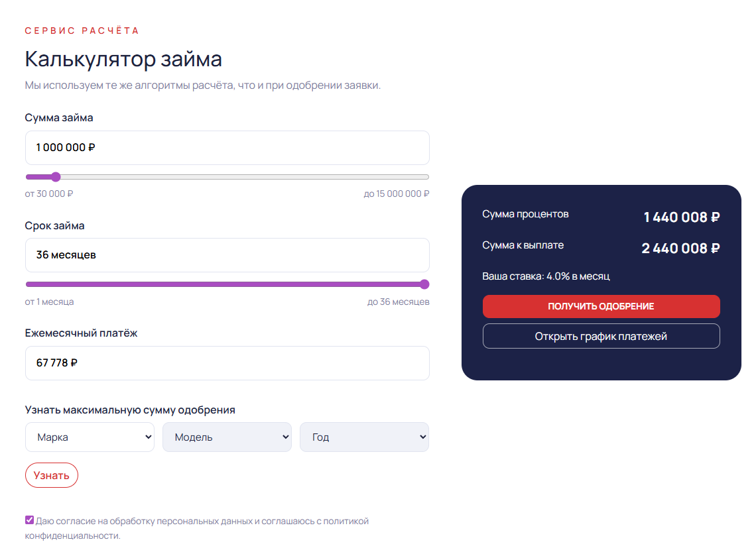Viewport: 756px width, 556px height.
Task: Uncheck the personal data consent checkbox
Action: pyautogui.click(x=28, y=521)
